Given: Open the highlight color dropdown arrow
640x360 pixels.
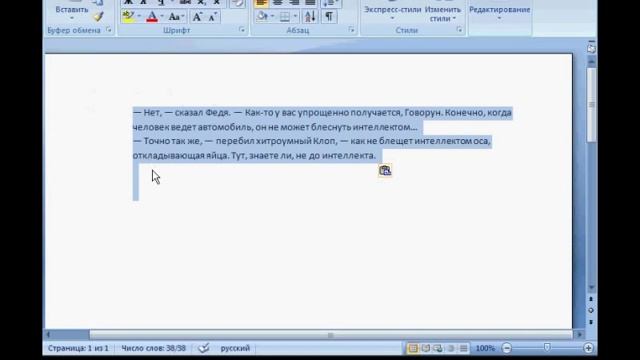Looking at the screenshot, I should tap(139, 17).
